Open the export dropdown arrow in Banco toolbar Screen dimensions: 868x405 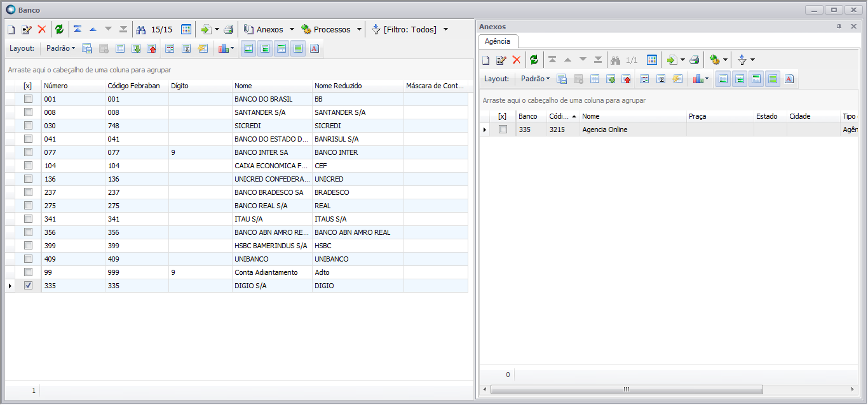217,29
